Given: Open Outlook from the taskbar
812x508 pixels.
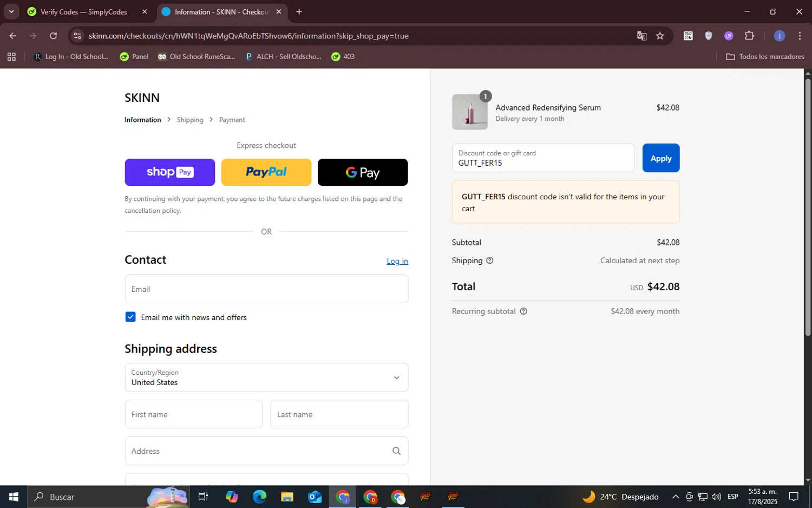Looking at the screenshot, I should pyautogui.click(x=315, y=497).
